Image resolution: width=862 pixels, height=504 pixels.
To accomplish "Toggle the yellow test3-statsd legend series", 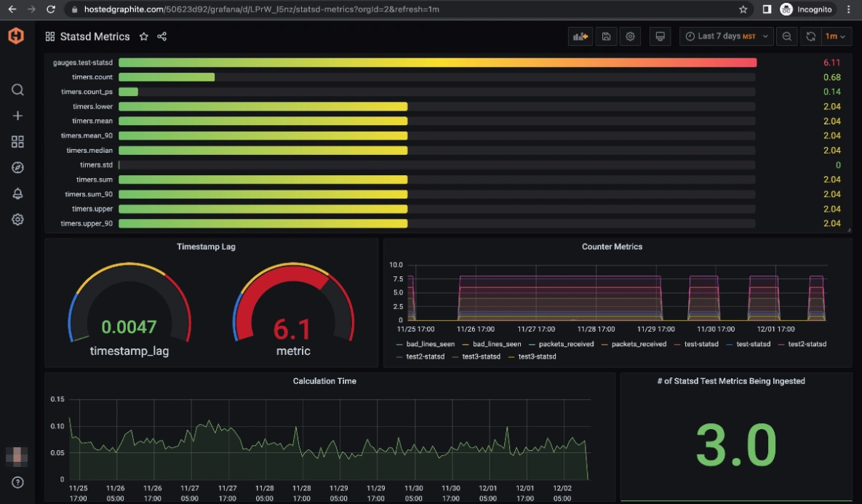I will [x=536, y=356].
